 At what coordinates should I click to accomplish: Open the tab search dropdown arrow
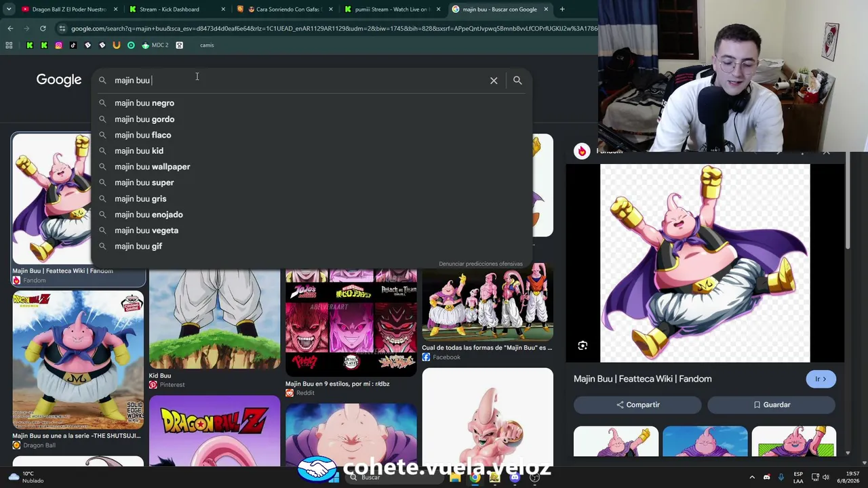point(9,9)
